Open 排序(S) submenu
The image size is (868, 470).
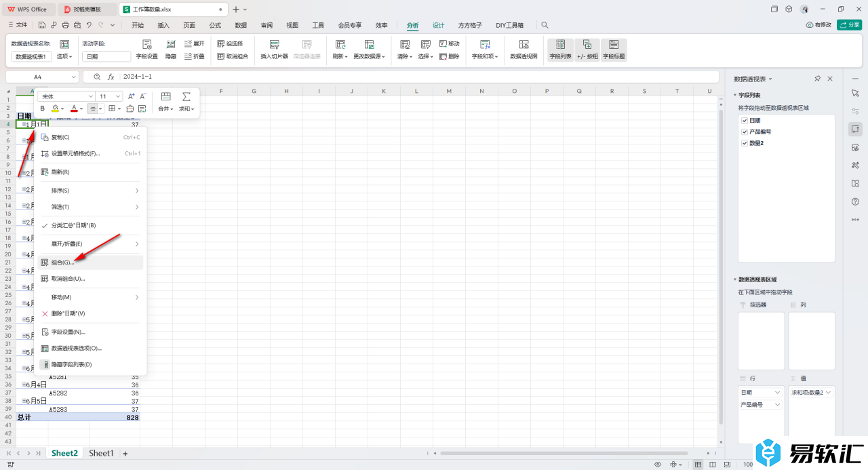pos(90,191)
